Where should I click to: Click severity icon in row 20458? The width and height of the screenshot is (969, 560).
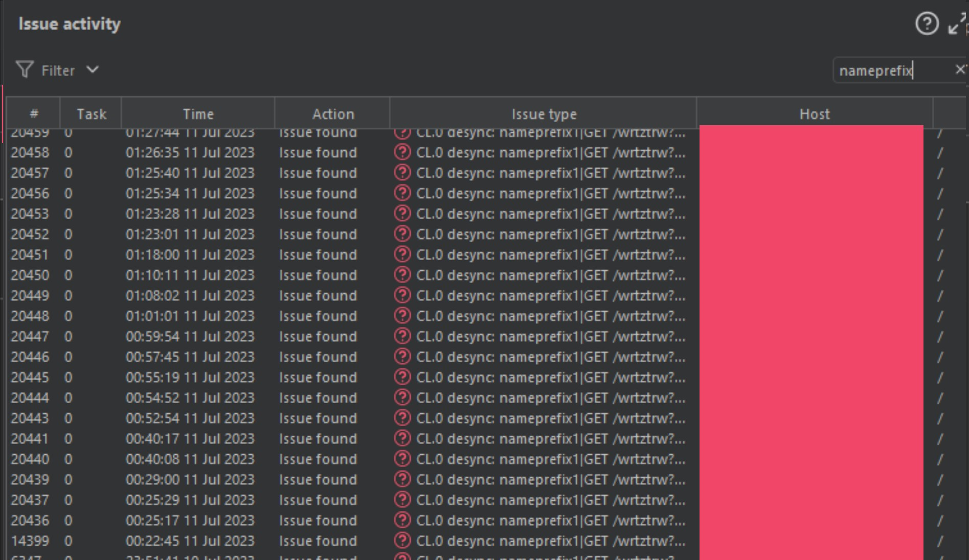tap(402, 152)
